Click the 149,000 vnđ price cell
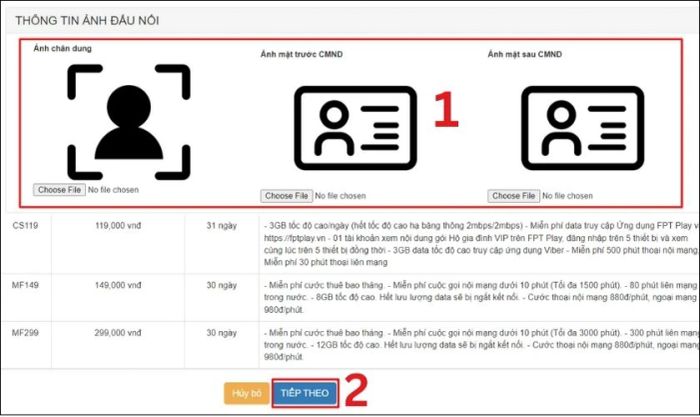Screen dimensions: 700x417 tap(118, 285)
